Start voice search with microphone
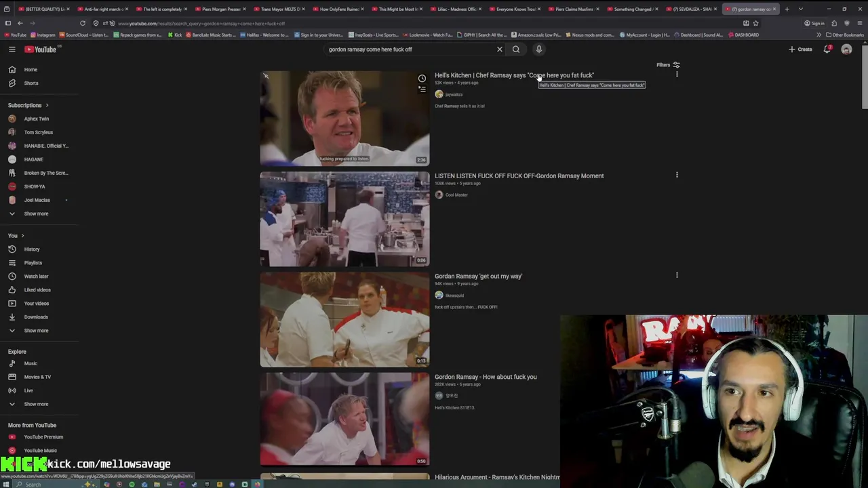 click(539, 49)
